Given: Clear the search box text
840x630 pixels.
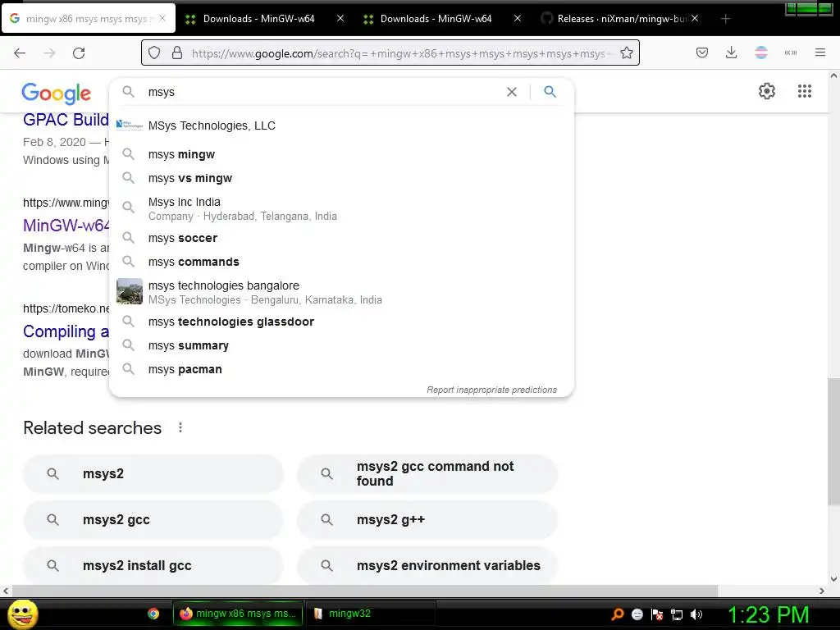Looking at the screenshot, I should click(512, 92).
